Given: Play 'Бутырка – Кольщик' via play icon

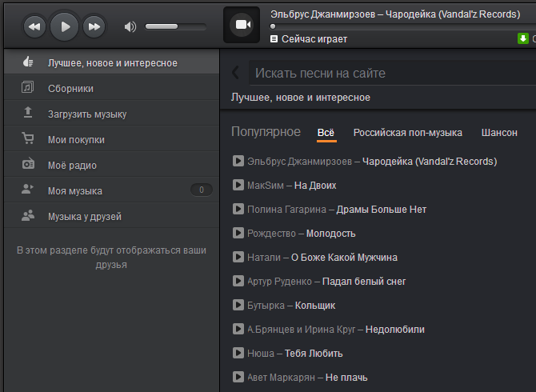Looking at the screenshot, I should pyautogui.click(x=238, y=305).
